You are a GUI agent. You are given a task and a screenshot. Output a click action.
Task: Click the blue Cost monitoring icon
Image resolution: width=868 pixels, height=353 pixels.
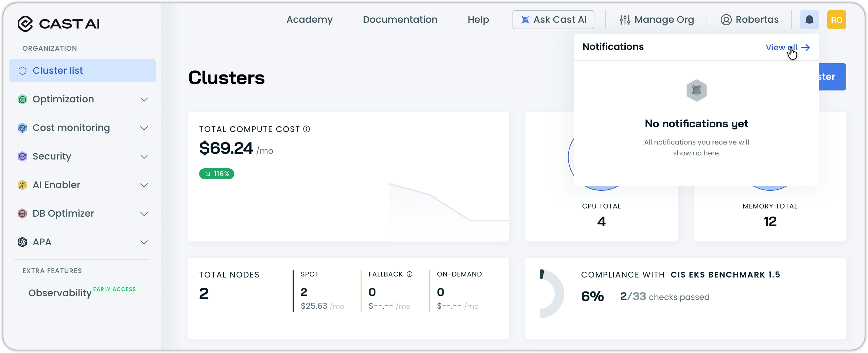point(22,128)
